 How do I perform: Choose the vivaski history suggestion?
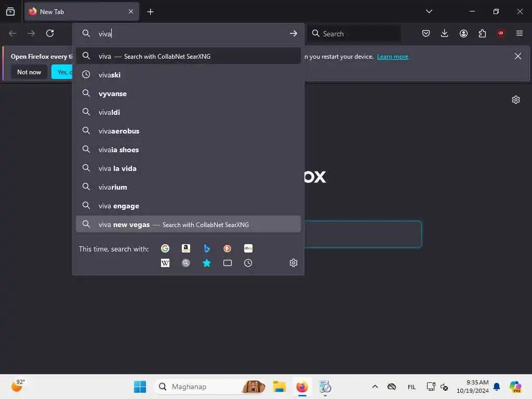188,75
